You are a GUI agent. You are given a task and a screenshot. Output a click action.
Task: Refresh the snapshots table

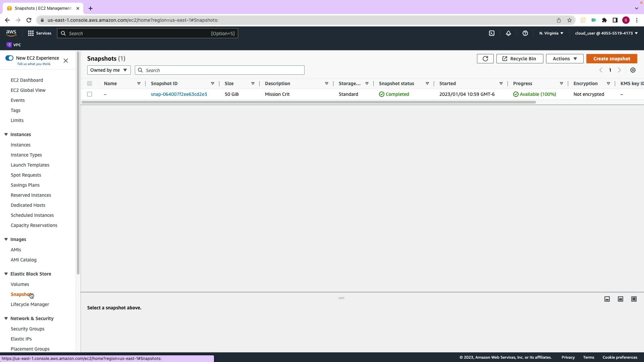[485, 59]
